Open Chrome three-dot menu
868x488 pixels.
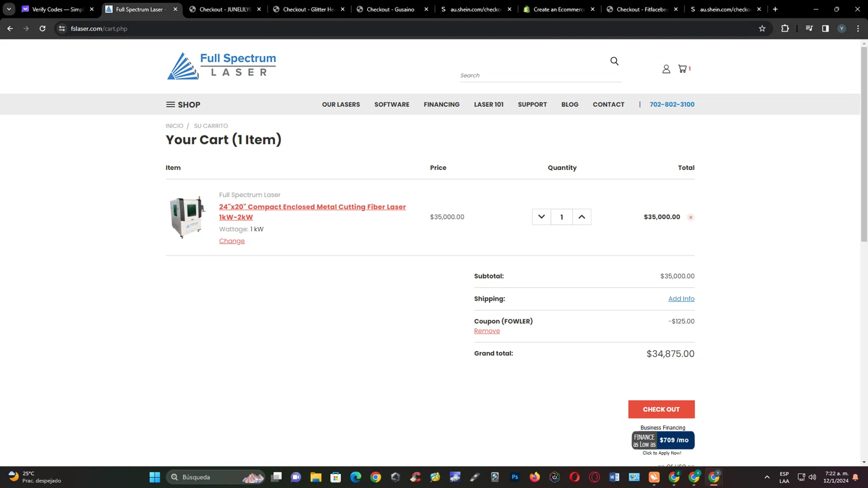click(x=858, y=28)
